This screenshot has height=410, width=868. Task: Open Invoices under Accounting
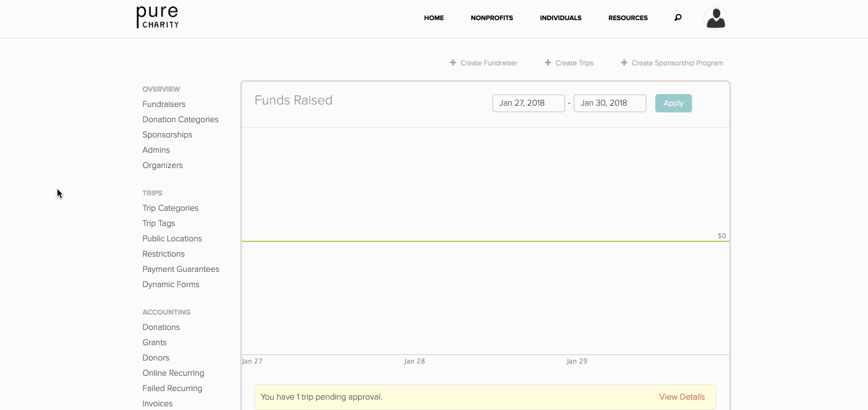point(158,403)
